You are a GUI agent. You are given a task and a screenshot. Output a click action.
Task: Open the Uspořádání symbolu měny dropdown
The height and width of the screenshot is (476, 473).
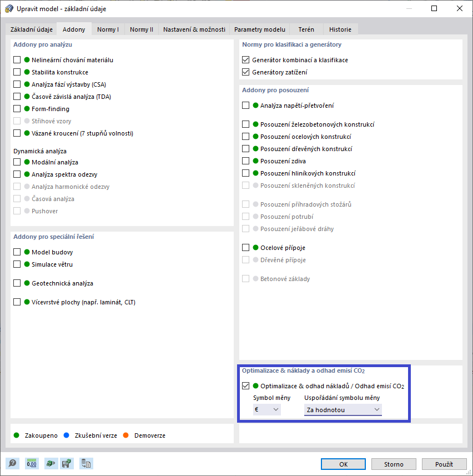coord(343,410)
